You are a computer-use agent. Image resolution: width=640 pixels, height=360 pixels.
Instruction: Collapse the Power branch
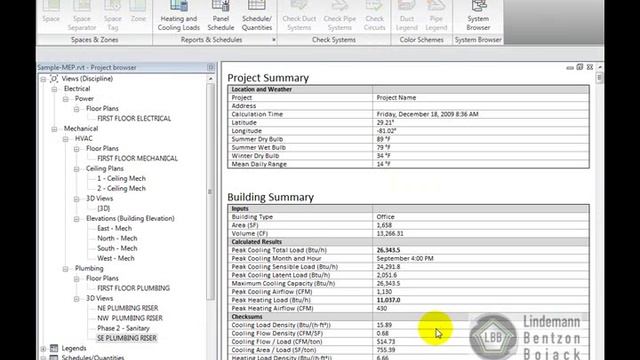(x=65, y=99)
